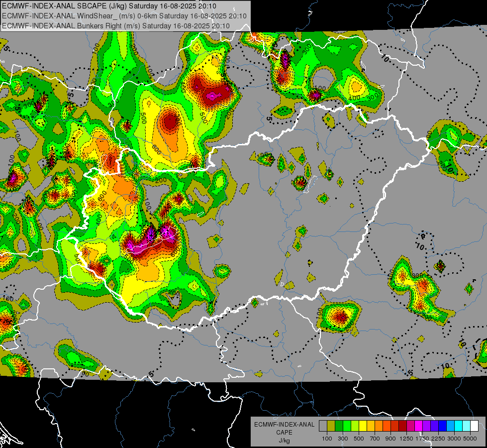Click the 1250 tick label in the legend

[x=406, y=439]
